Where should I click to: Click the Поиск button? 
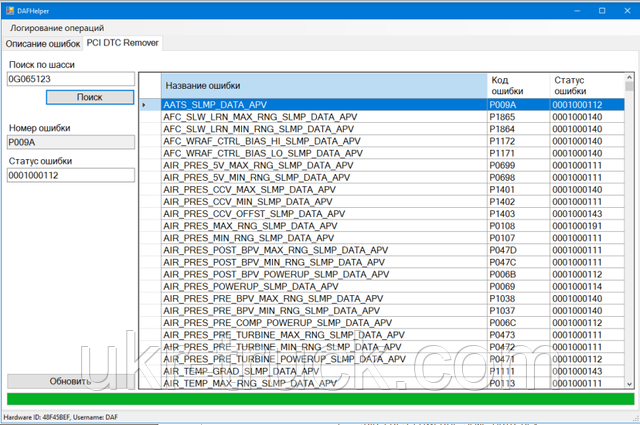(x=90, y=97)
